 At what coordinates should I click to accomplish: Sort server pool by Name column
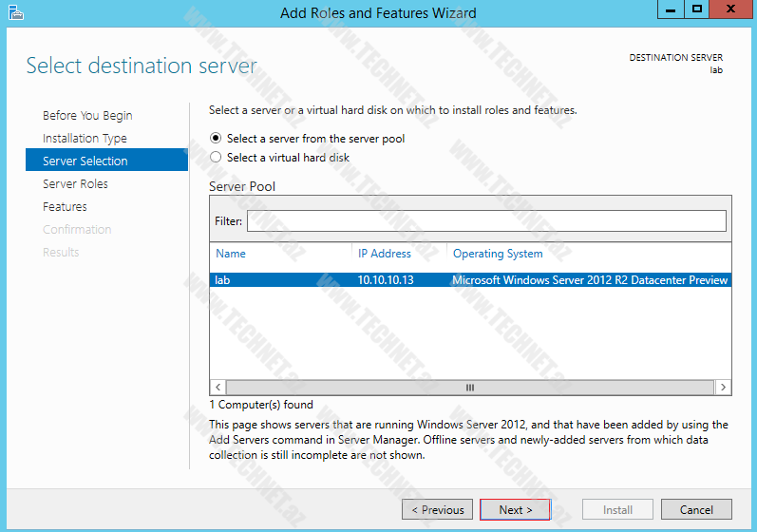(231, 254)
